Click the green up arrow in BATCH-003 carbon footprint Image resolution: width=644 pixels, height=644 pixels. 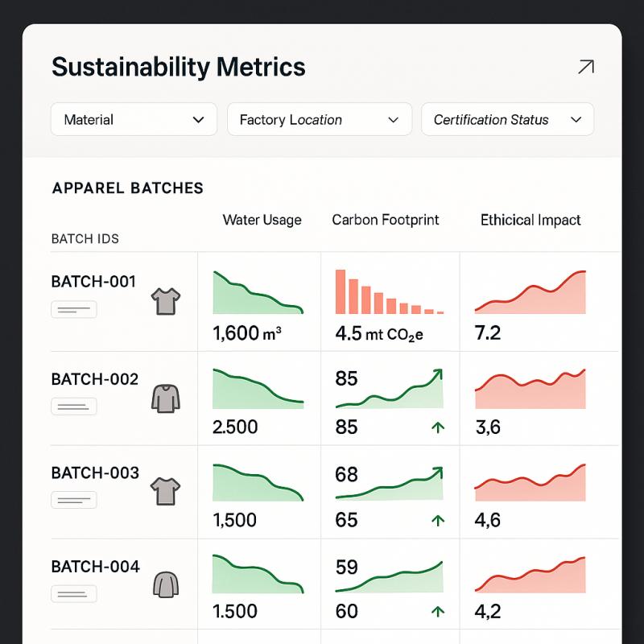click(x=438, y=520)
